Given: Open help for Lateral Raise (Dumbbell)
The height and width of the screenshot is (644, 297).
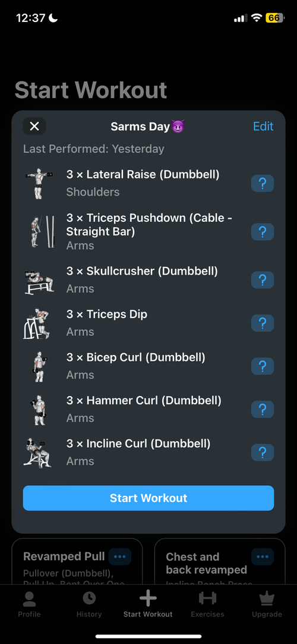Looking at the screenshot, I should click(x=263, y=183).
